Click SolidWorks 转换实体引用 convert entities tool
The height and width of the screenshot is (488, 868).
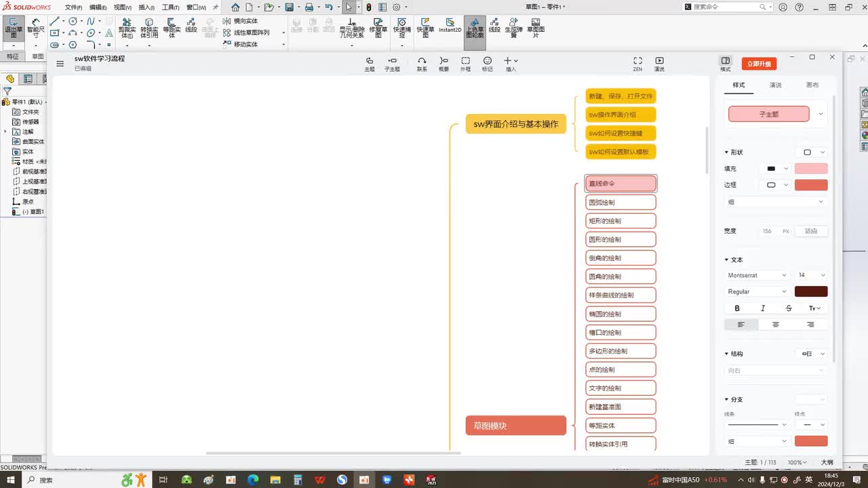pyautogui.click(x=149, y=28)
